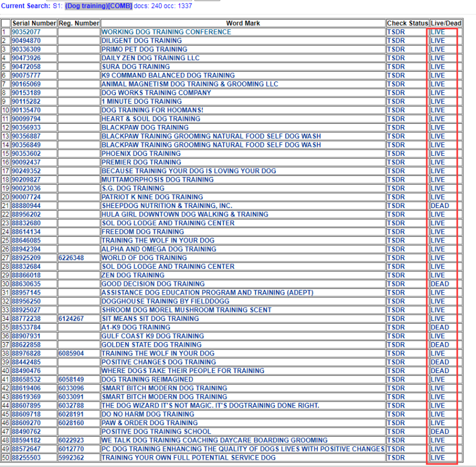This screenshot has height=467, width=476.
Task: Open SIT MEANS SIT DOG TRAINING record
Action: tap(150, 319)
